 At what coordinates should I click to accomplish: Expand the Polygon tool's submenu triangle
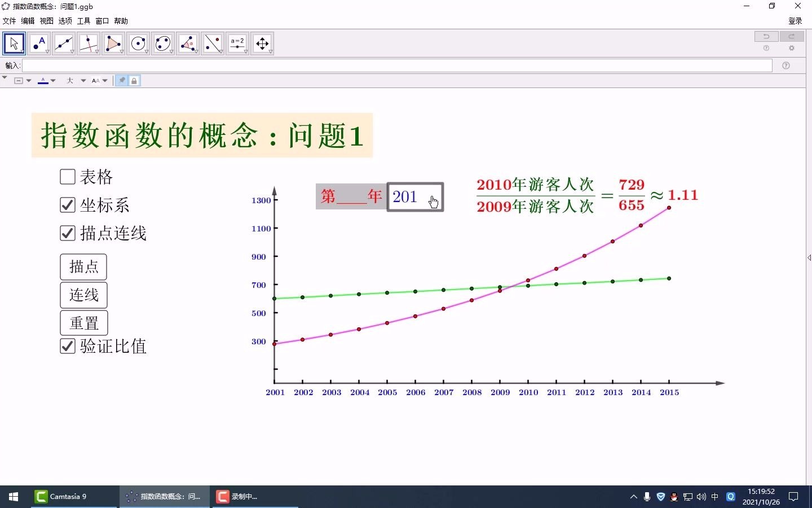(122, 52)
